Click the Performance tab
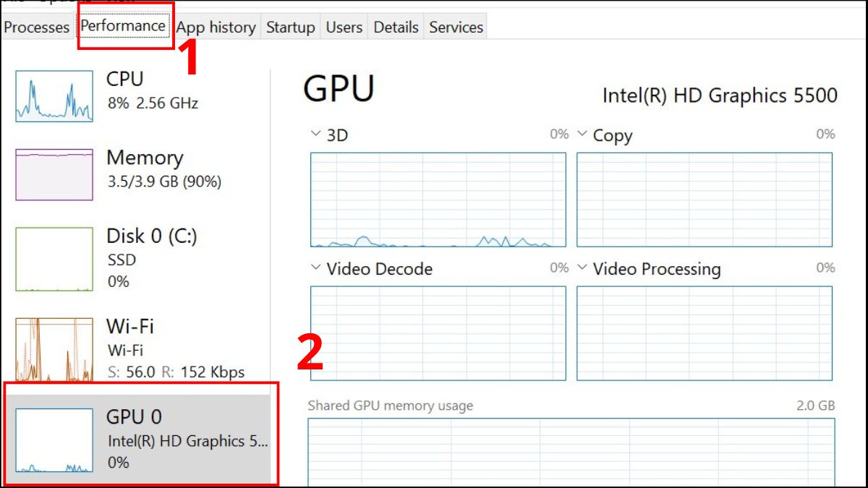The width and height of the screenshot is (868, 488). click(123, 26)
